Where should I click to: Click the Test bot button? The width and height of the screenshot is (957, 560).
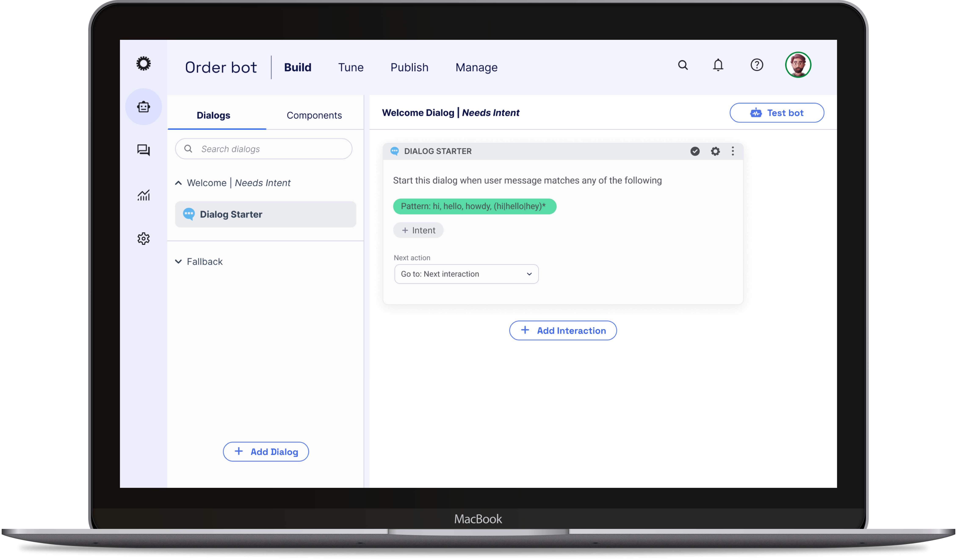777,113
